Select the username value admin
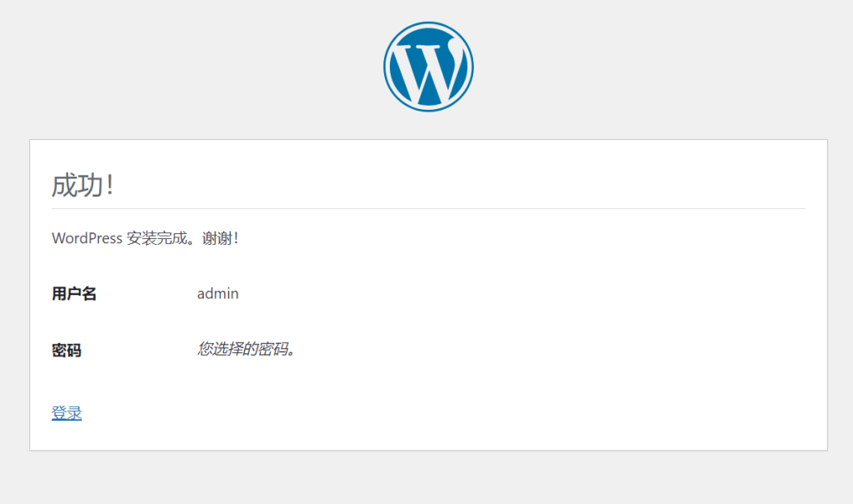 [218, 294]
